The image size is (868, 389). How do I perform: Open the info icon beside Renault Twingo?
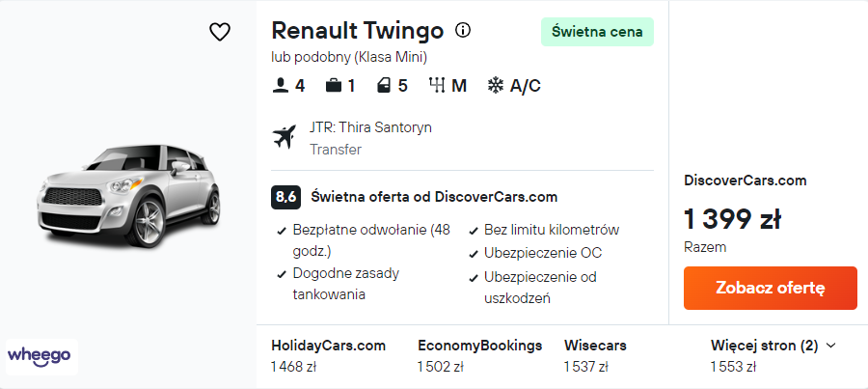coord(463,31)
